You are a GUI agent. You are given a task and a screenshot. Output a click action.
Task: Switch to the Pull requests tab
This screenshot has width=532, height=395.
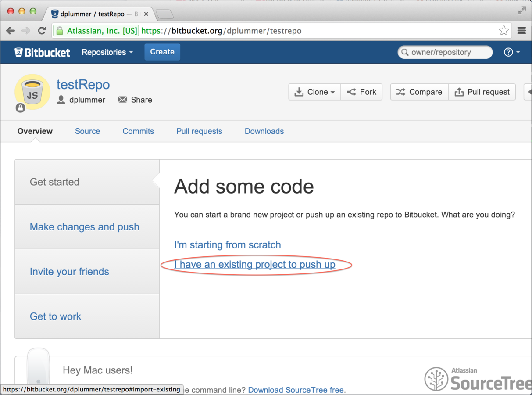199,131
